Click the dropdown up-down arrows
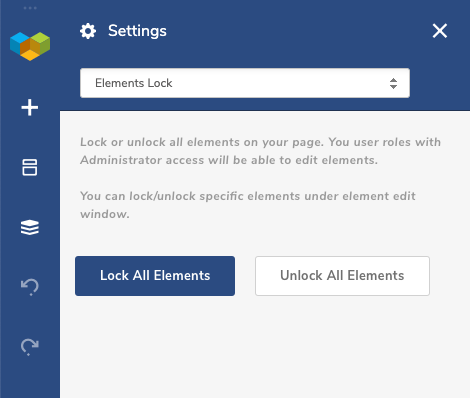The image size is (470, 398). pyautogui.click(x=393, y=83)
